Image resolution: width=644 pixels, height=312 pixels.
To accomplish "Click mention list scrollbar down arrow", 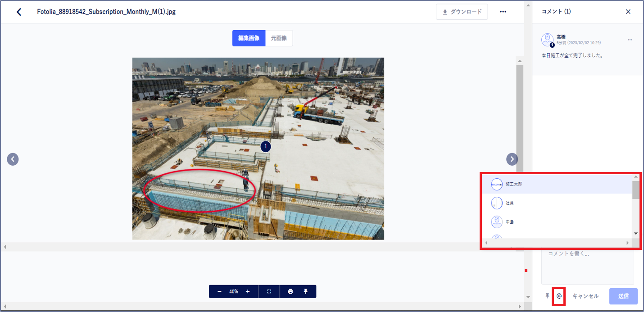I will point(636,233).
